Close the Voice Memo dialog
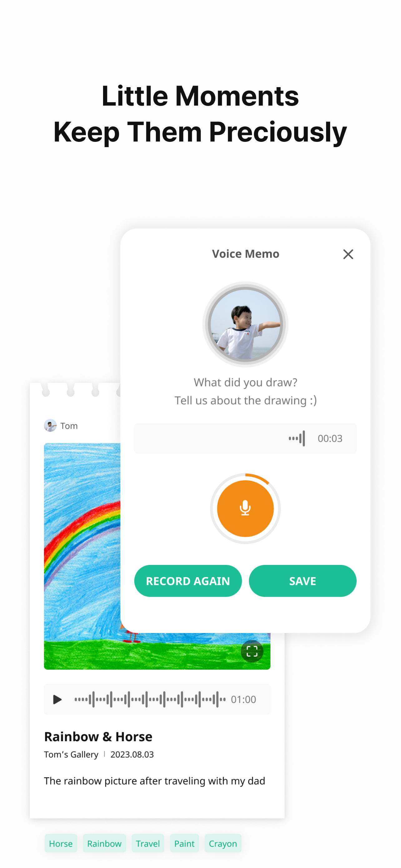Screen dimensions: 401x868 (x=348, y=254)
